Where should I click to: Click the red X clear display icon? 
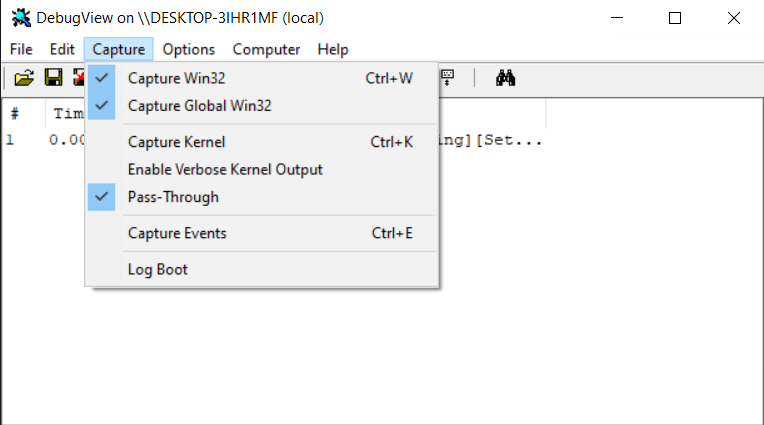click(78, 78)
